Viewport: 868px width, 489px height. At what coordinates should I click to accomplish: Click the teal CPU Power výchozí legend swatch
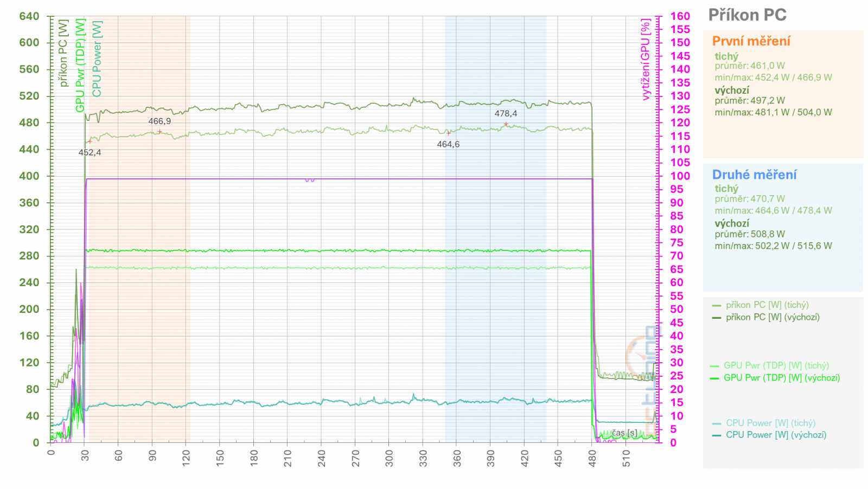coord(716,436)
